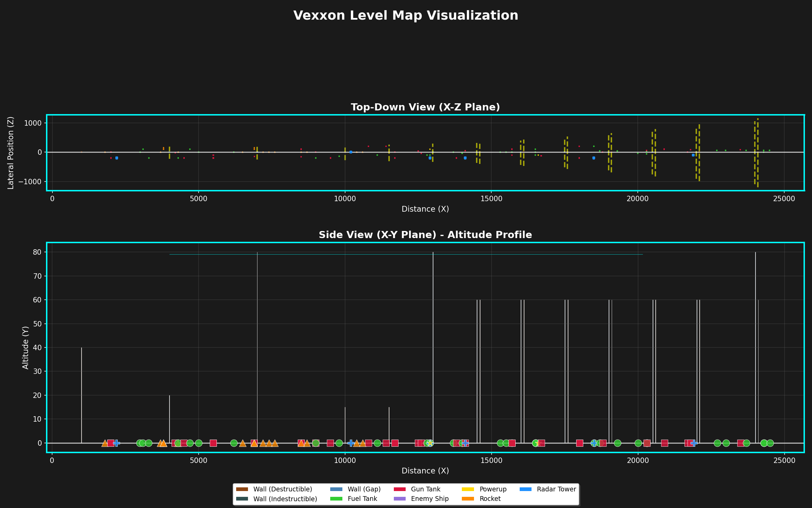Viewport: 812px width, 508px height.
Task: Click the Wall (Indestructible) legend swatch
Action: tap(242, 499)
